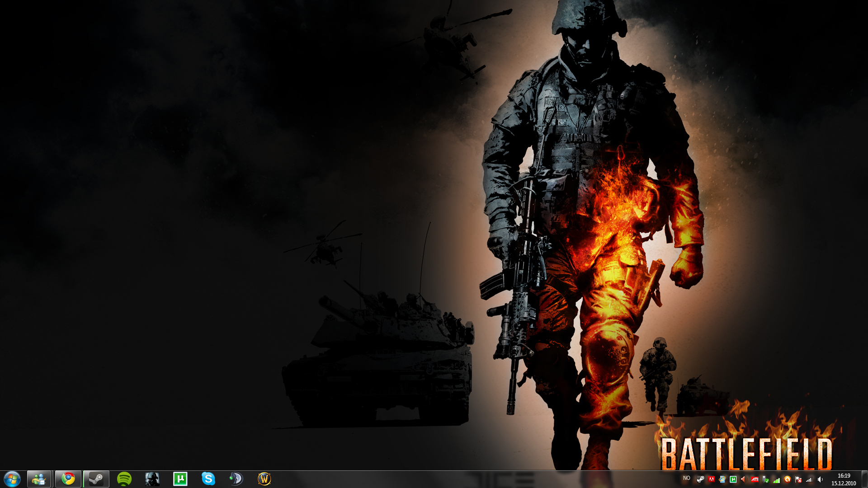Open Windows Live Messenger from taskbar
868x488 pixels.
click(39, 479)
